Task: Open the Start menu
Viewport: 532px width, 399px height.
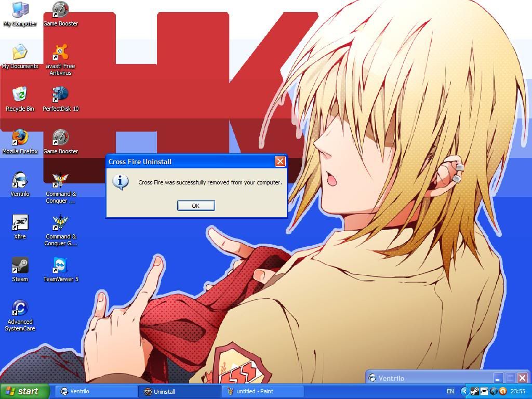Action: tap(23, 391)
